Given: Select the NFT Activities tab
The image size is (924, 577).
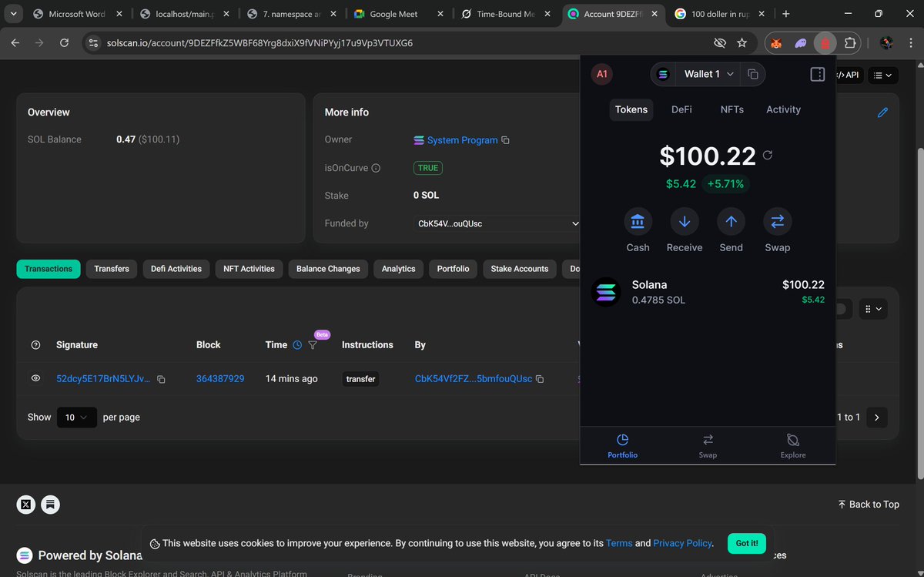Looking at the screenshot, I should pyautogui.click(x=249, y=269).
